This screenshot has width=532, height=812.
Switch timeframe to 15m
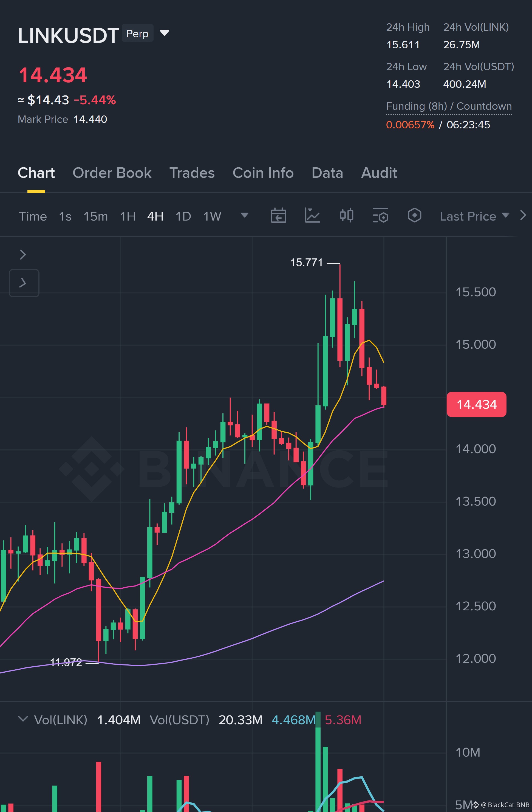[95, 216]
